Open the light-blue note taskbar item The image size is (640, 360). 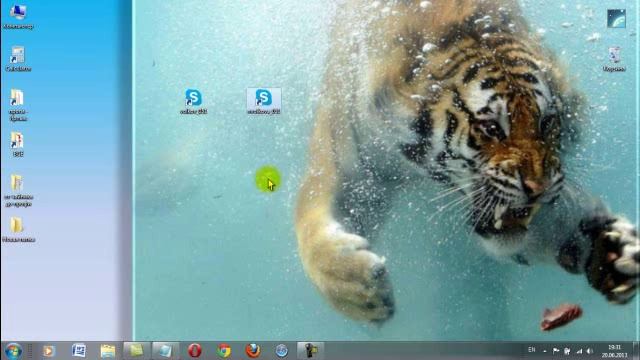[165, 351]
